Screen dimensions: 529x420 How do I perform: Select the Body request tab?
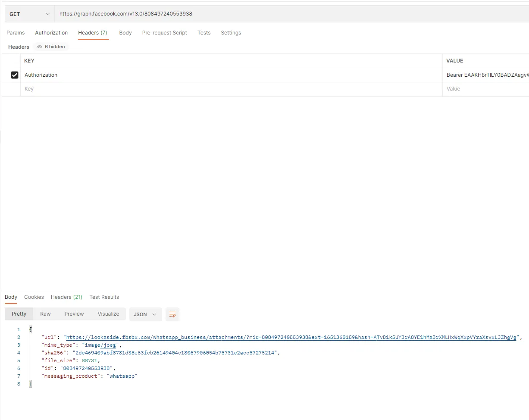[125, 33]
